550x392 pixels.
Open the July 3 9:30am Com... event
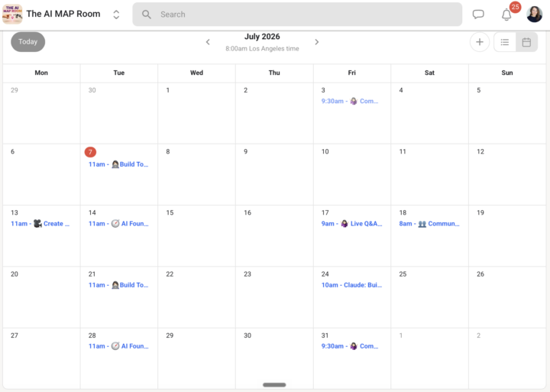pyautogui.click(x=350, y=101)
